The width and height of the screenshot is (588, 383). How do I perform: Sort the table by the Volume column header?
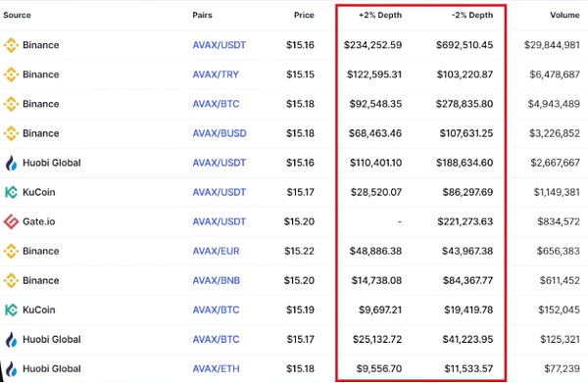(564, 15)
